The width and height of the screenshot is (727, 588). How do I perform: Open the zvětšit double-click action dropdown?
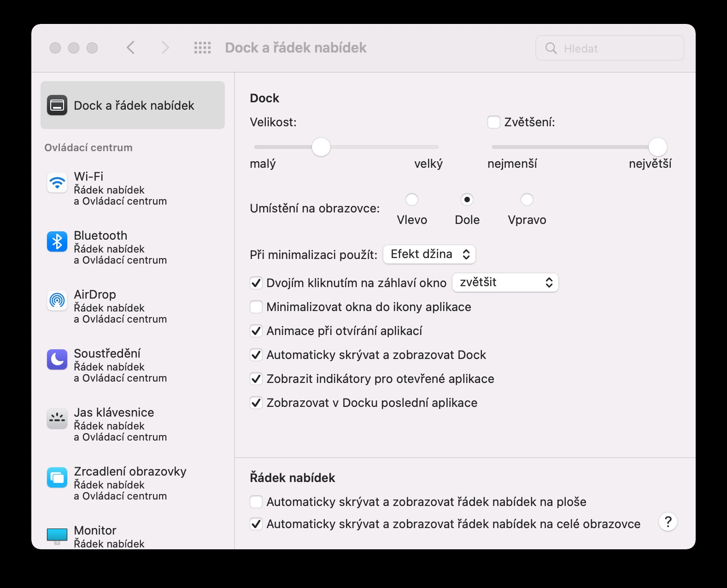tap(505, 282)
